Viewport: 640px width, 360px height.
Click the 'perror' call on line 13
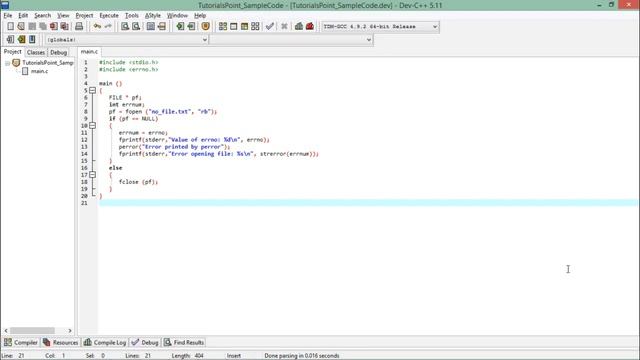129,147
